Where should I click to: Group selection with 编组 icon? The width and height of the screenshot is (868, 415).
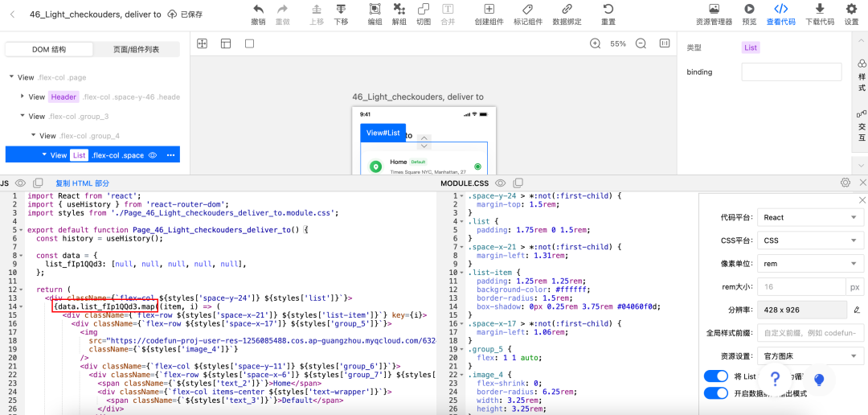375,9
